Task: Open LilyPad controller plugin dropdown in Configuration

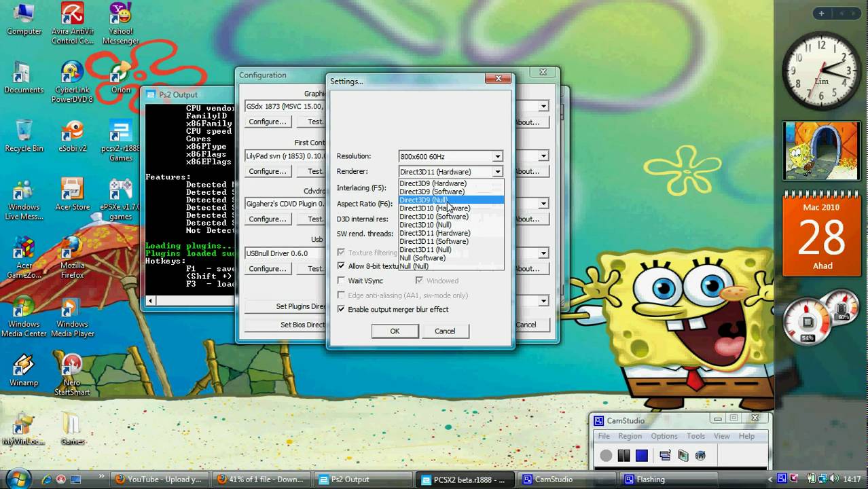Action: click(543, 156)
